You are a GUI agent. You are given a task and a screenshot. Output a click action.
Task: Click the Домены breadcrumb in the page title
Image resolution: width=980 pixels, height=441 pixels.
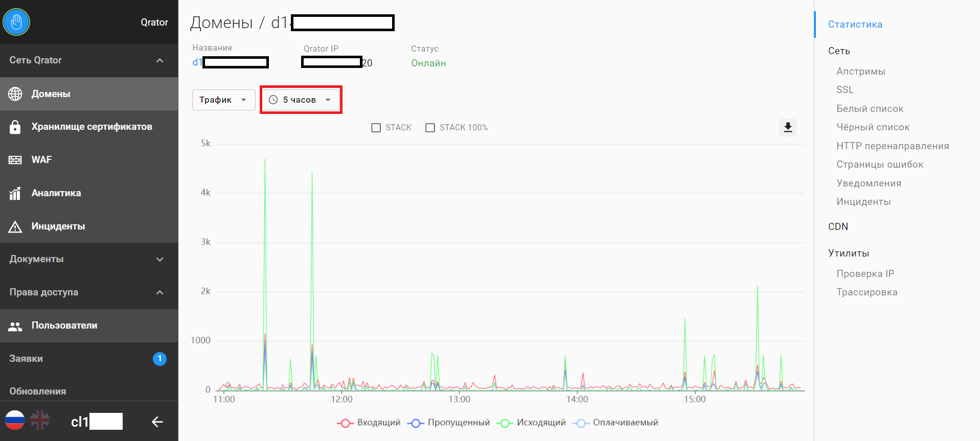click(221, 23)
